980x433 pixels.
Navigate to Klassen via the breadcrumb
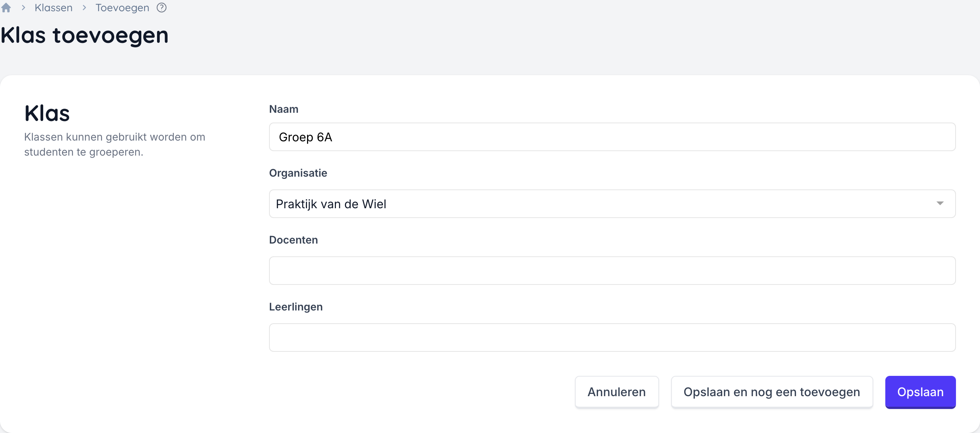pos(53,8)
